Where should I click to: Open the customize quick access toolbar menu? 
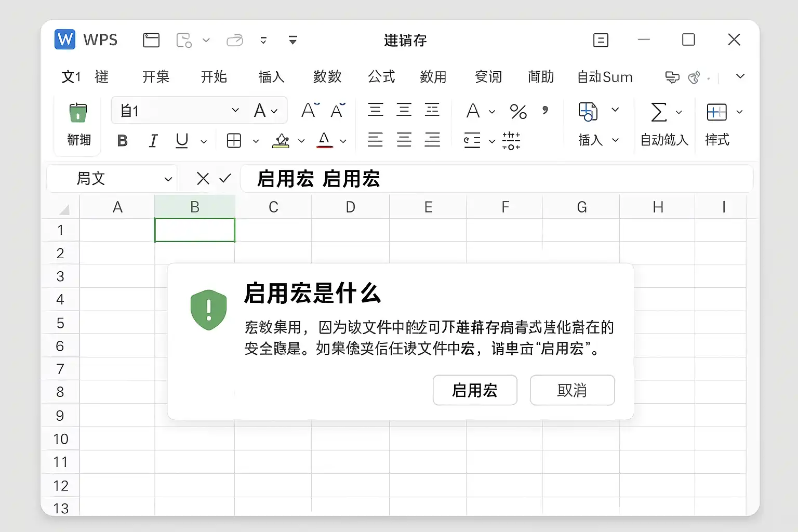click(293, 40)
